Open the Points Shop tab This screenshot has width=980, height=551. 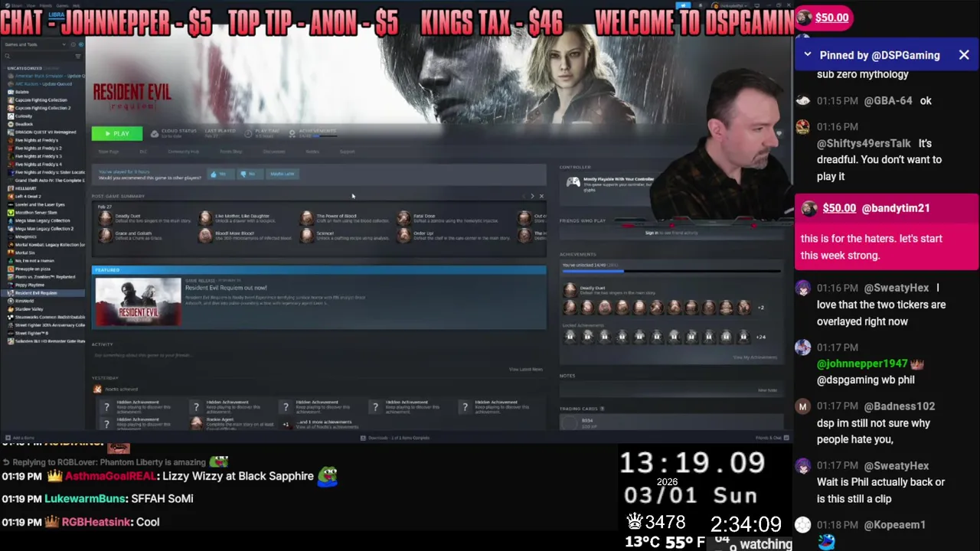tap(230, 152)
